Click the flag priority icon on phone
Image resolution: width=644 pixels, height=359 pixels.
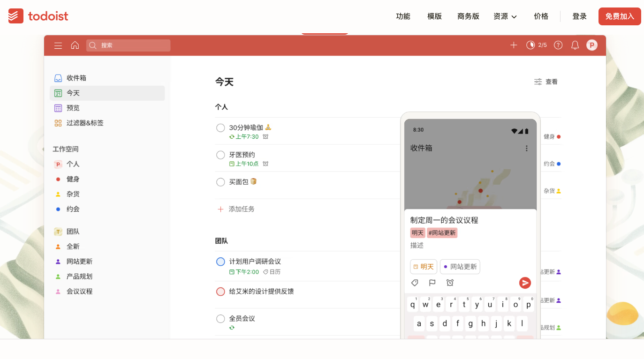pos(432,283)
